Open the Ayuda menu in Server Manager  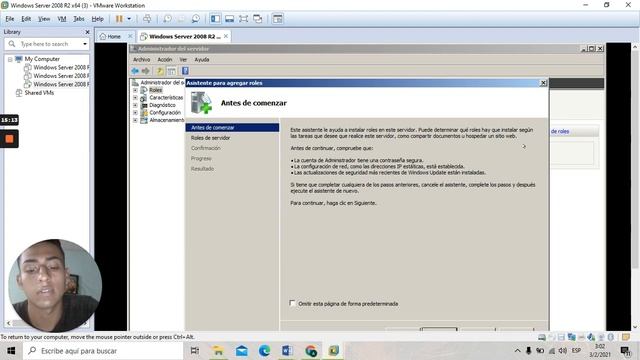coord(202,60)
